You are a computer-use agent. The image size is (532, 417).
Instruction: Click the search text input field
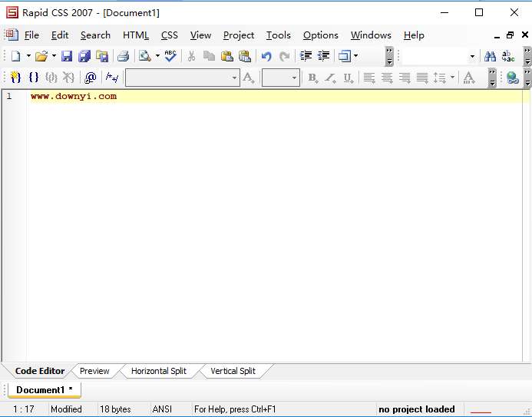[438, 56]
